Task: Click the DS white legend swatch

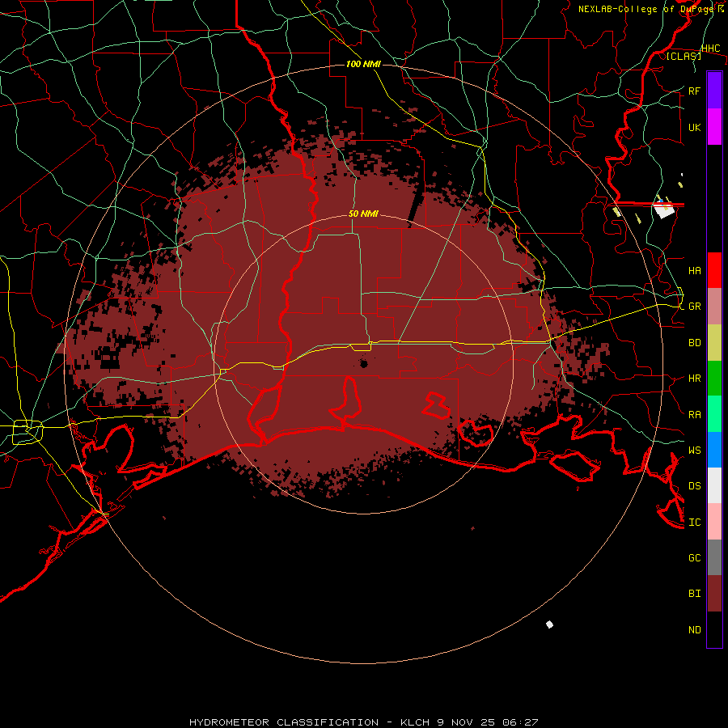Action: (x=714, y=485)
